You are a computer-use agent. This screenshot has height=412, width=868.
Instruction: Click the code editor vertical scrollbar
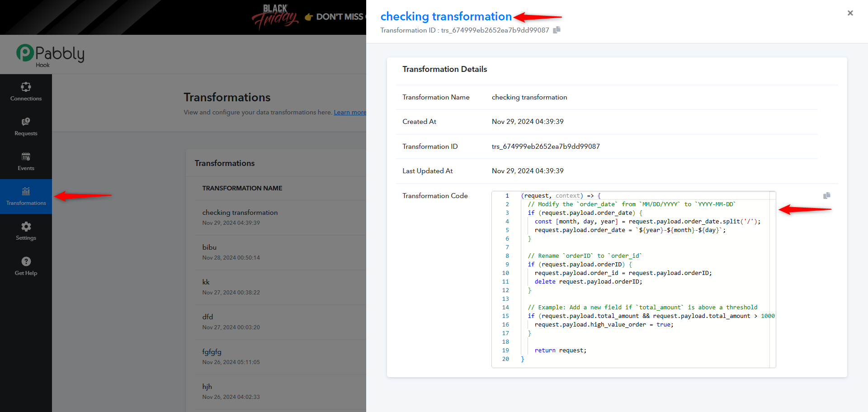click(x=773, y=279)
